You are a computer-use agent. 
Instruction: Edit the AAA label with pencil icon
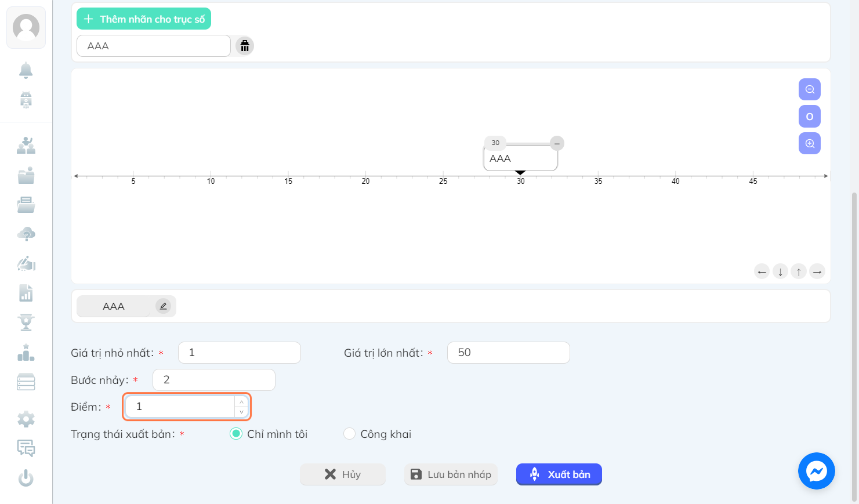(x=163, y=306)
